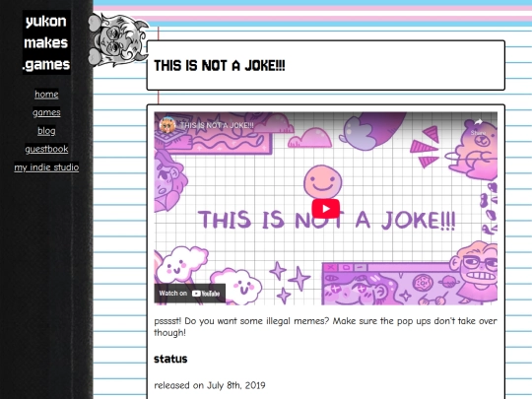
Task: Click the THIS IS NOT A JOKE!!! page heading
Action: pos(219,65)
